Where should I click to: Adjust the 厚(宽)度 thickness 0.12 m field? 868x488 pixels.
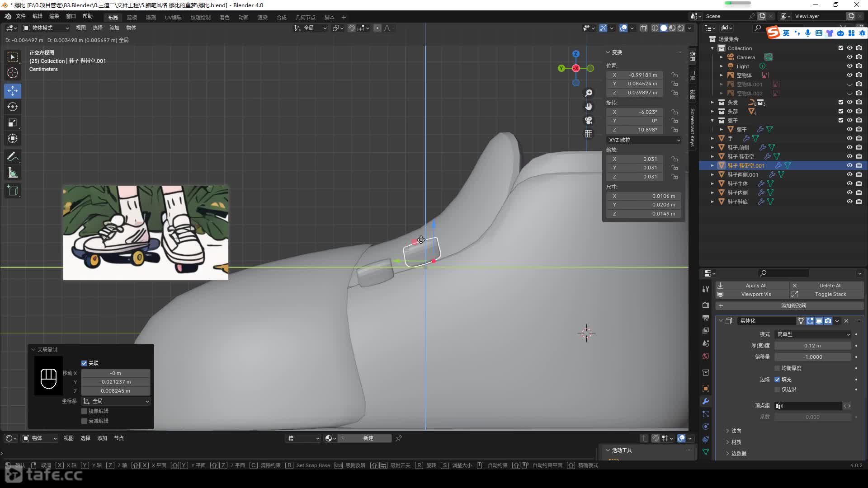(813, 346)
